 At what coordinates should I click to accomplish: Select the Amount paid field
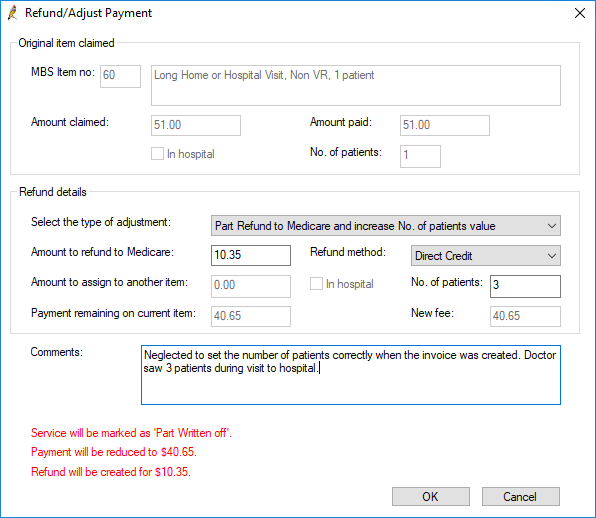pos(445,125)
